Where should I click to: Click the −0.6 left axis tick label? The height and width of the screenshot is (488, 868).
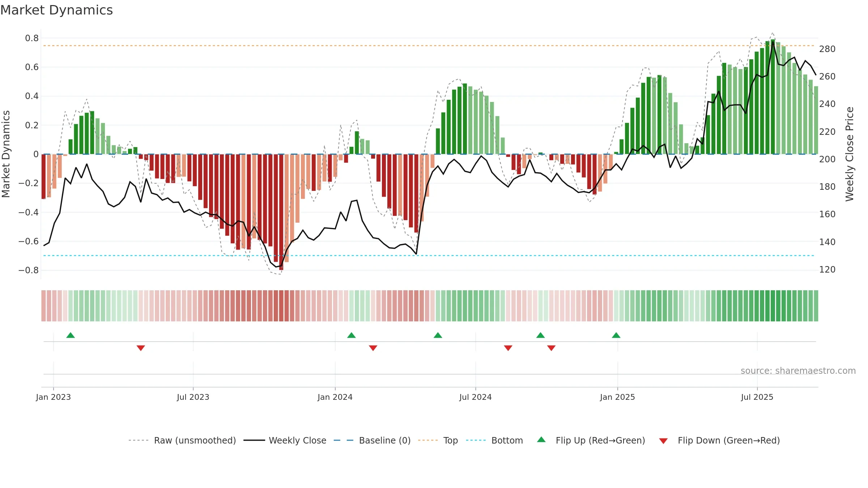pos(29,241)
